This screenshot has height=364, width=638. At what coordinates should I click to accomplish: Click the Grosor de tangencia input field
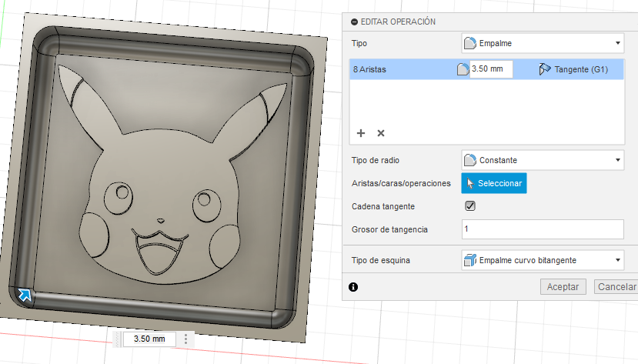tap(543, 229)
